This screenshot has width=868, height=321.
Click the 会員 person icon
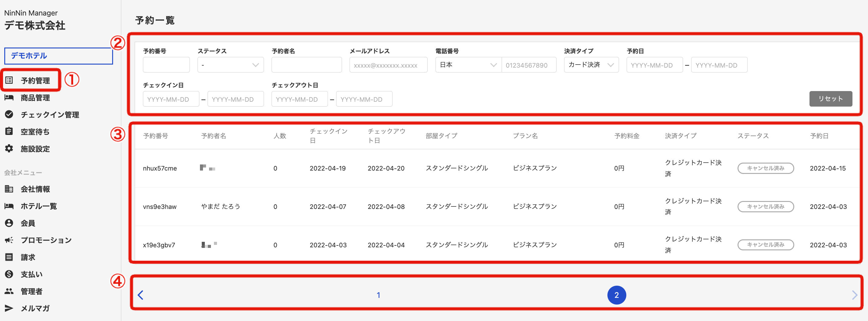coord(9,223)
